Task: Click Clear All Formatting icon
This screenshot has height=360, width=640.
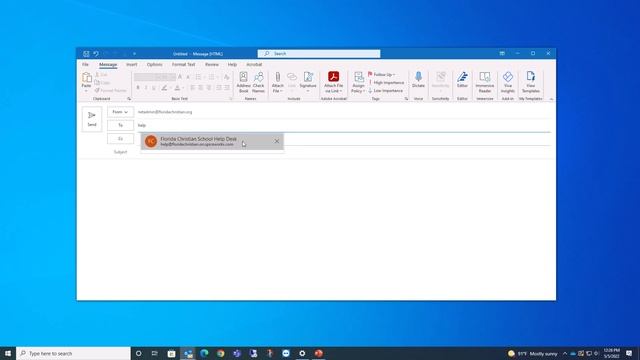Action: (x=227, y=77)
